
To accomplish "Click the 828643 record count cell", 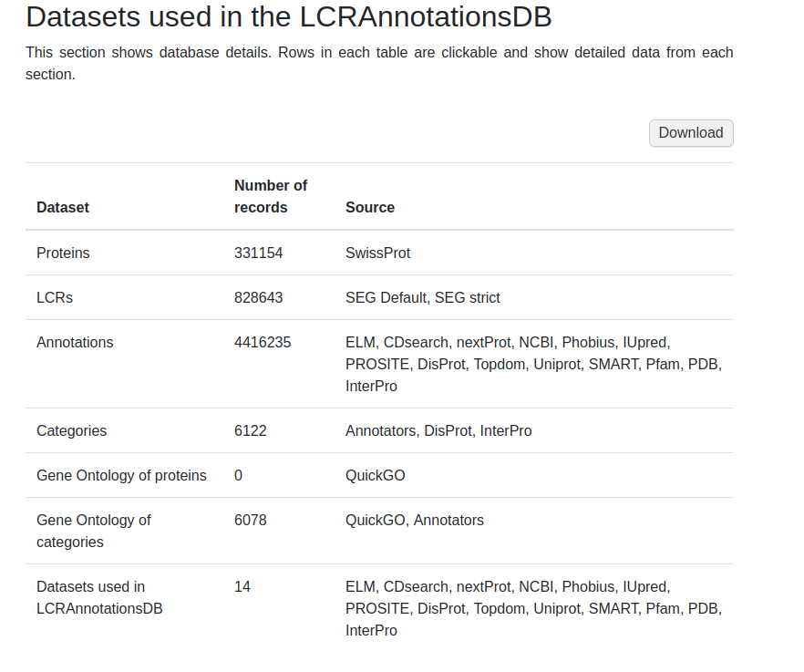I will click(259, 297).
